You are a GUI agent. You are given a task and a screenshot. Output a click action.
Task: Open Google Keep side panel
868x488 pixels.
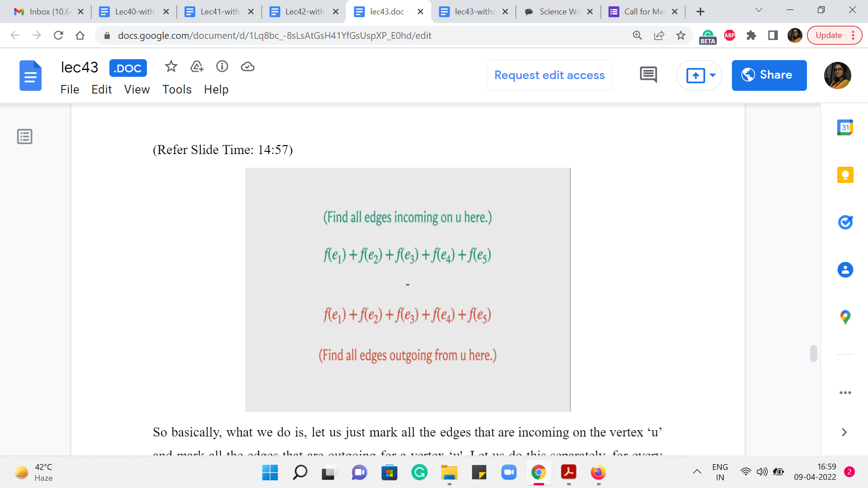(x=845, y=175)
